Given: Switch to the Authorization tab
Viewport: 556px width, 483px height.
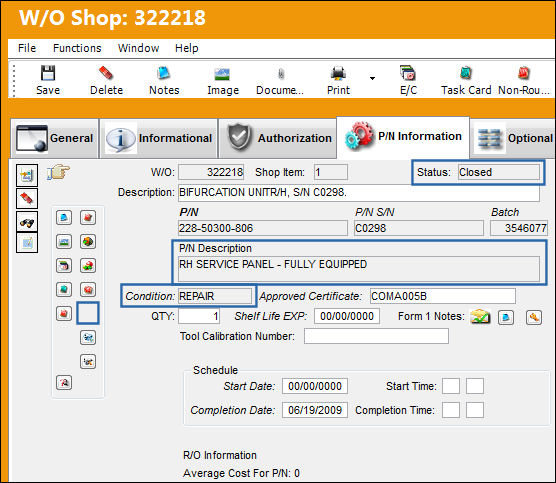Looking at the screenshot, I should click(278, 138).
